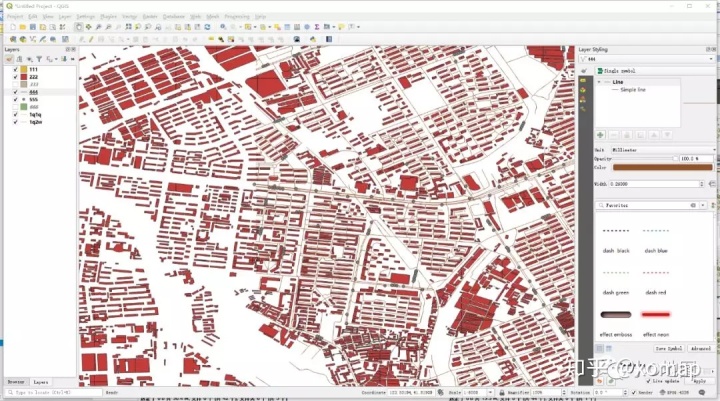This screenshot has height=401, width=720.
Task: Click the Toggle Editing pencil icon
Action: (91, 40)
